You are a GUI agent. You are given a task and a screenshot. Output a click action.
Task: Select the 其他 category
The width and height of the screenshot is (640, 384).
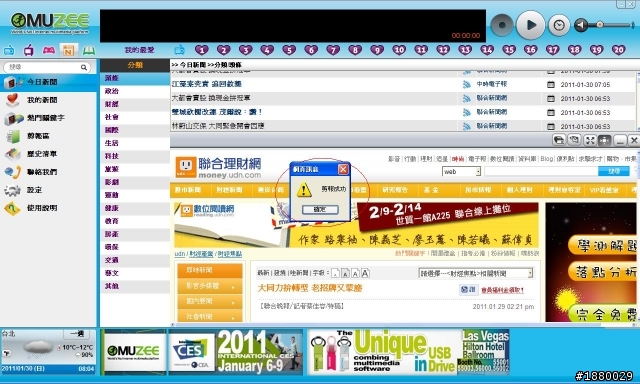[135, 286]
